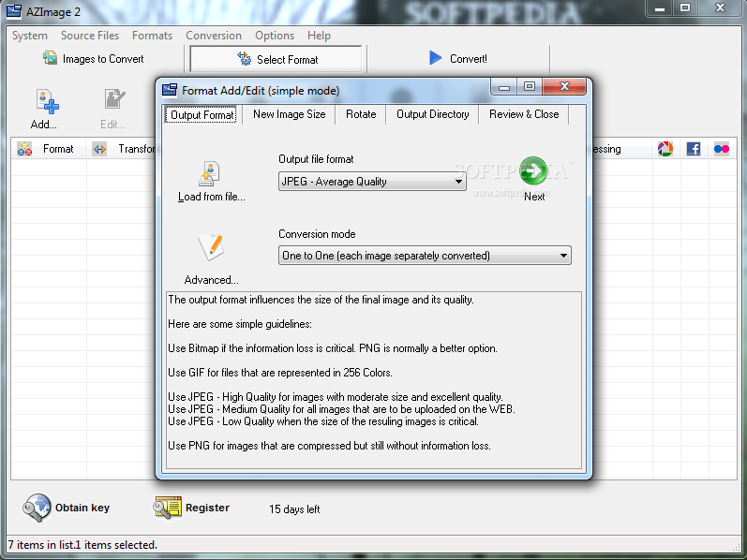This screenshot has width=747, height=560.
Task: Close the Format Add/Edit dialog
Action: tap(564, 87)
